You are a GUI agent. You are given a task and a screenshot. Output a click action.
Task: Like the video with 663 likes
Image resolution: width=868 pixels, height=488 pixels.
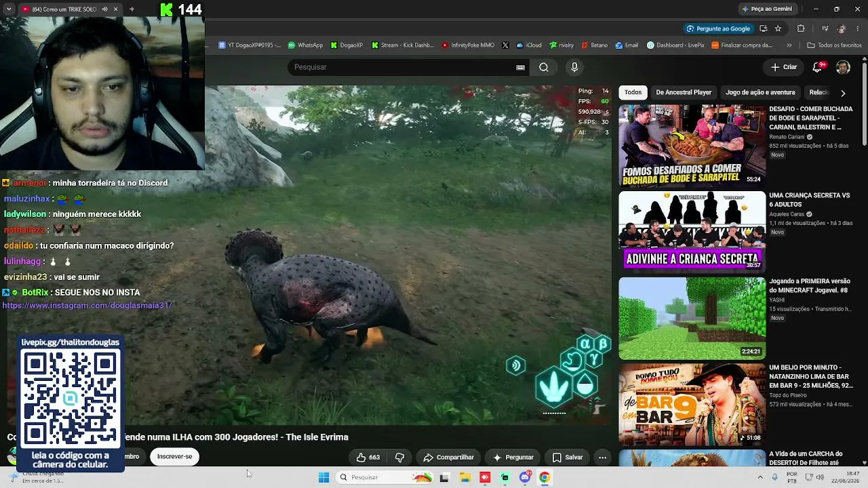tap(368, 457)
